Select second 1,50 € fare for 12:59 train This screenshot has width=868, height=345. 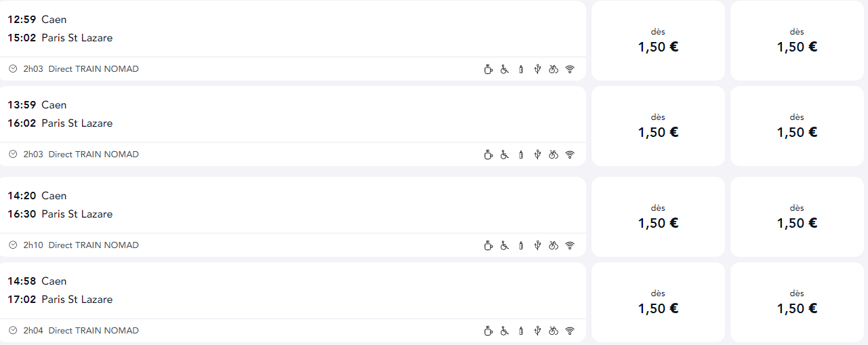(x=797, y=41)
